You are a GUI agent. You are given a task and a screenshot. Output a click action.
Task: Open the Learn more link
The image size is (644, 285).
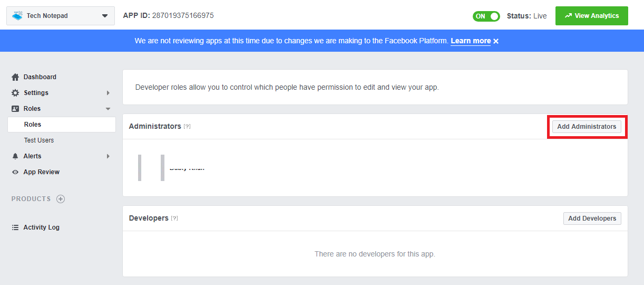pos(471,41)
